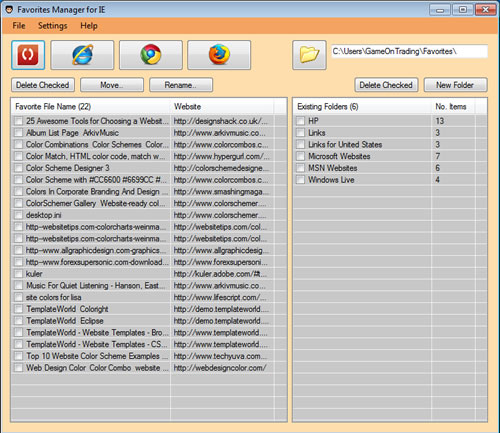The width and height of the screenshot is (500, 433).
Task: Tick the Links for United States checkbox
Action: click(301, 144)
